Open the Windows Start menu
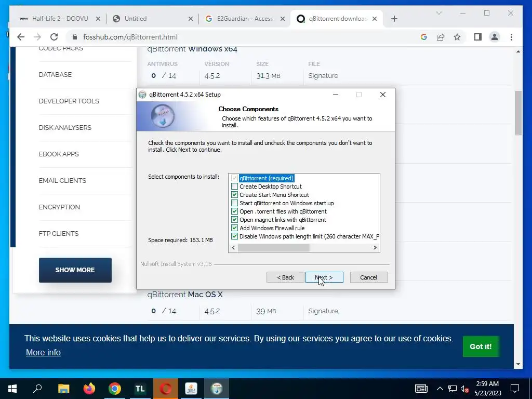Screen dimensions: 532x399 tap(12, 389)
